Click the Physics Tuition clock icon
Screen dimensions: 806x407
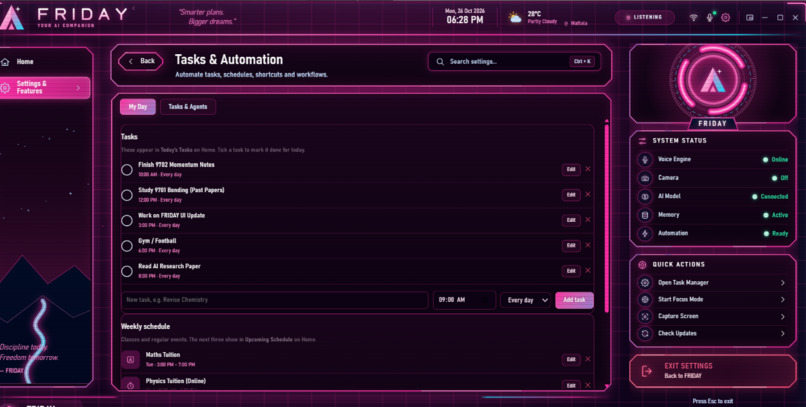[131, 384]
